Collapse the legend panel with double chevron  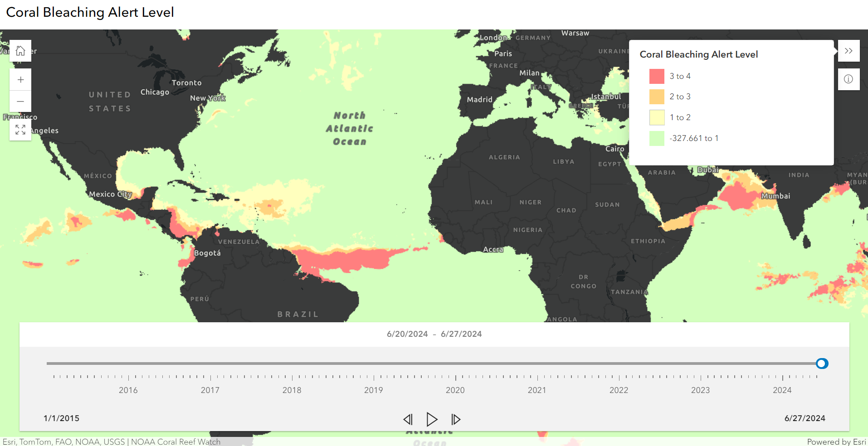pos(848,51)
